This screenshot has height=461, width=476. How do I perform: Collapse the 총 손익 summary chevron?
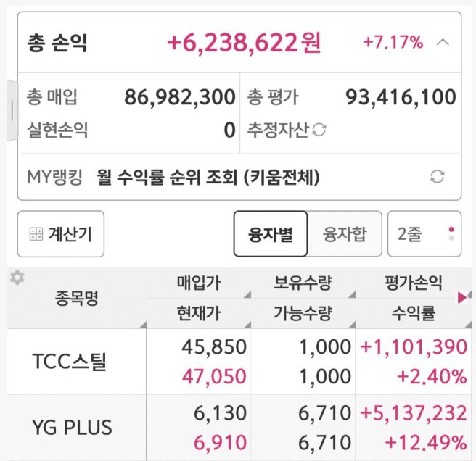tap(443, 42)
